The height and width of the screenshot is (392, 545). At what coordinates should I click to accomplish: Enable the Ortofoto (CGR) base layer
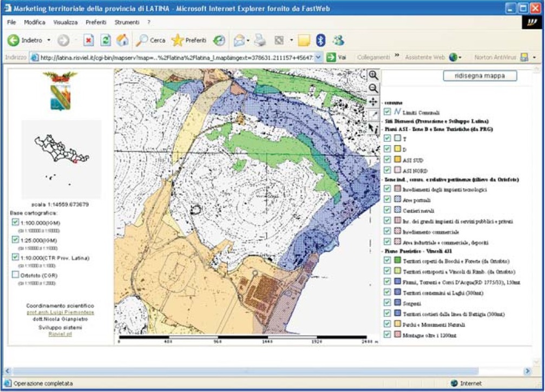[x=15, y=275]
